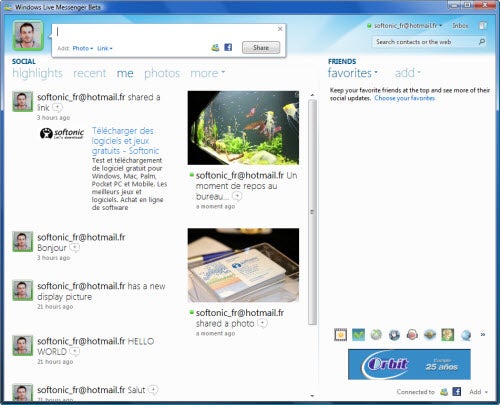Expand the more tab menu

[207, 73]
